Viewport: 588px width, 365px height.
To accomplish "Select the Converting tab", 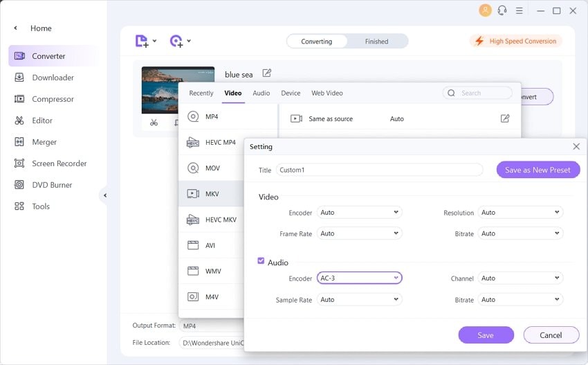I will [x=317, y=42].
